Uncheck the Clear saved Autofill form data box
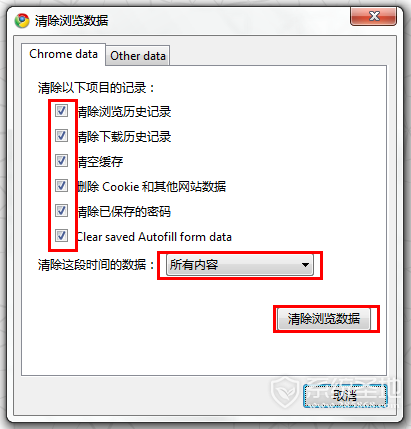This screenshot has height=429, width=411. tap(61, 236)
